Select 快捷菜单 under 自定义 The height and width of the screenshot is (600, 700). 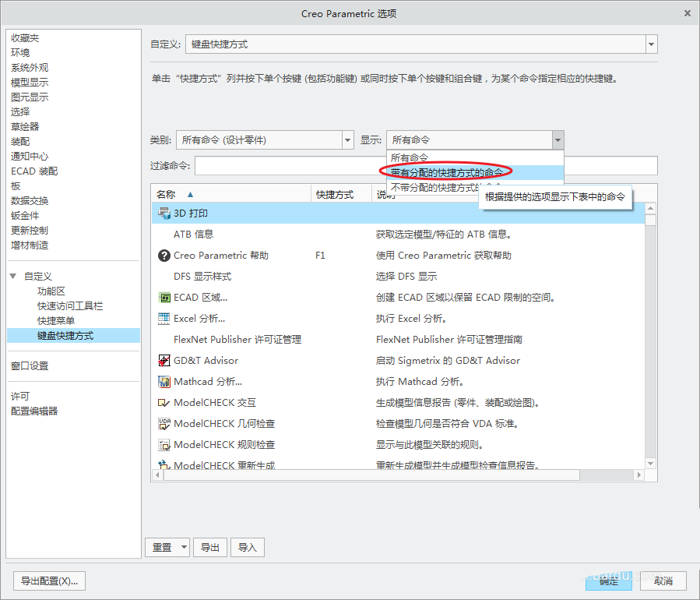[56, 321]
